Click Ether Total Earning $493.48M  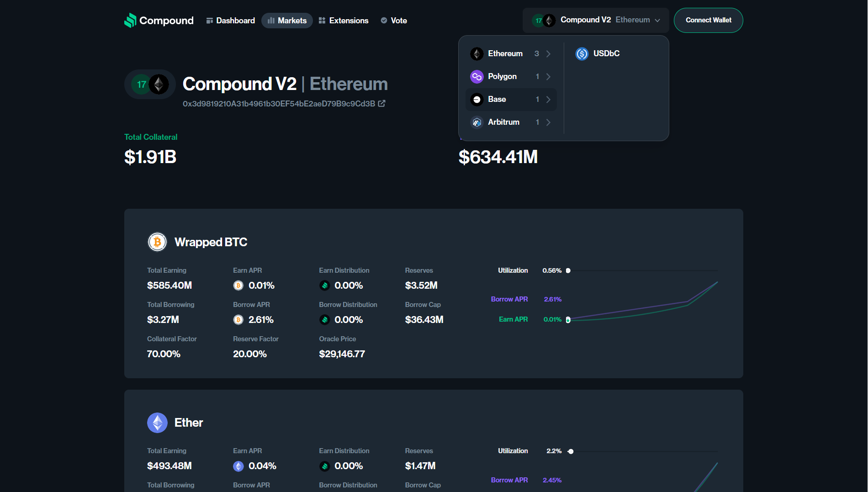[169, 466]
